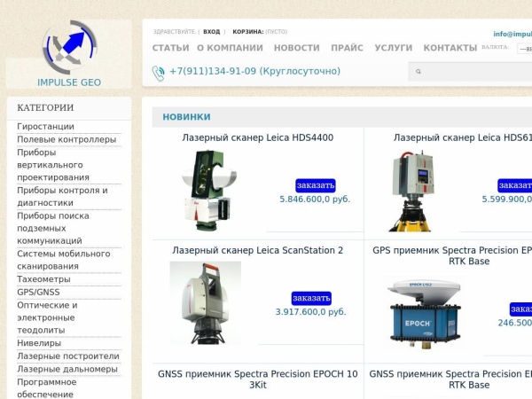Open the Гиростанции category
The width and height of the screenshot is (532, 399).
click(x=45, y=127)
